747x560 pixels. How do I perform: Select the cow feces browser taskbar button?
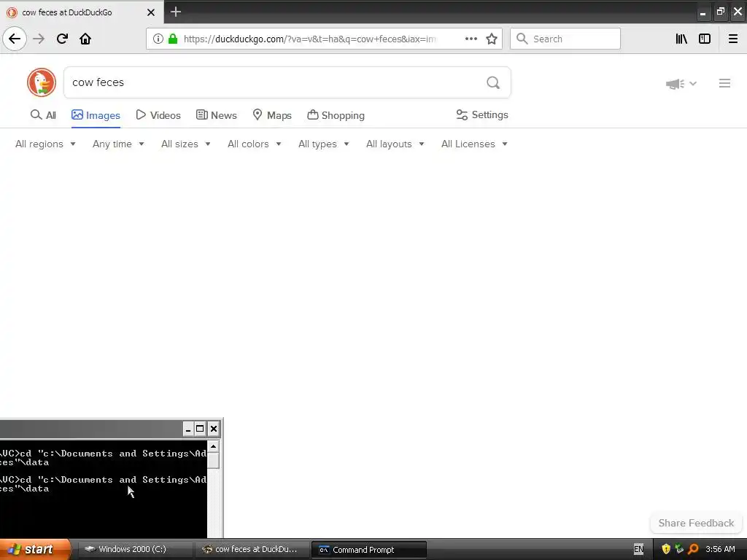coord(252,549)
